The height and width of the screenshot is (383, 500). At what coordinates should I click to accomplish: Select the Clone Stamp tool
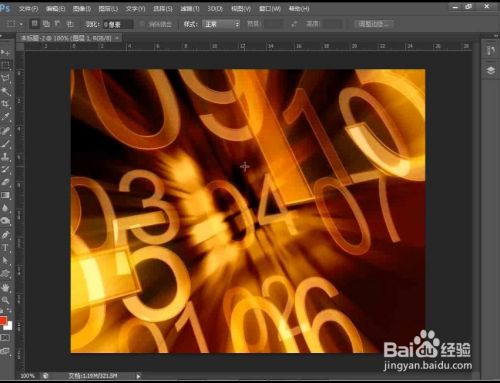click(x=5, y=156)
